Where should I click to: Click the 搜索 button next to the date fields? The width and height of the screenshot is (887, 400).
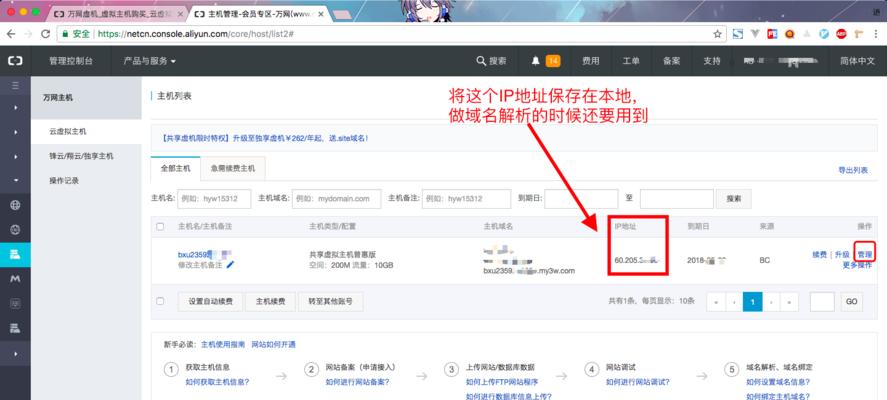(734, 199)
